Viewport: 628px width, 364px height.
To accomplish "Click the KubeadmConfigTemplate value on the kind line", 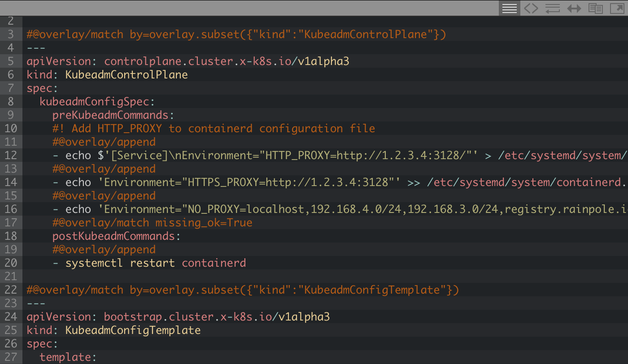I will pos(133,330).
